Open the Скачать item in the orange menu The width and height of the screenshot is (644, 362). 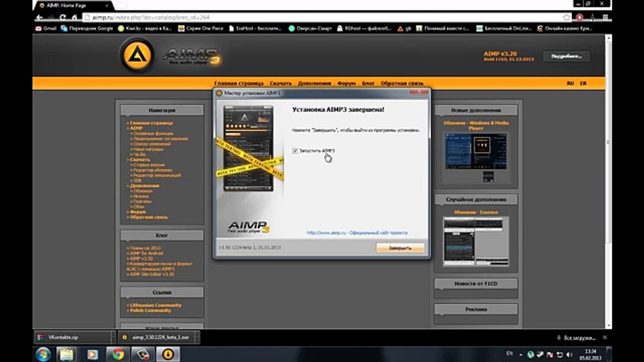pos(280,83)
